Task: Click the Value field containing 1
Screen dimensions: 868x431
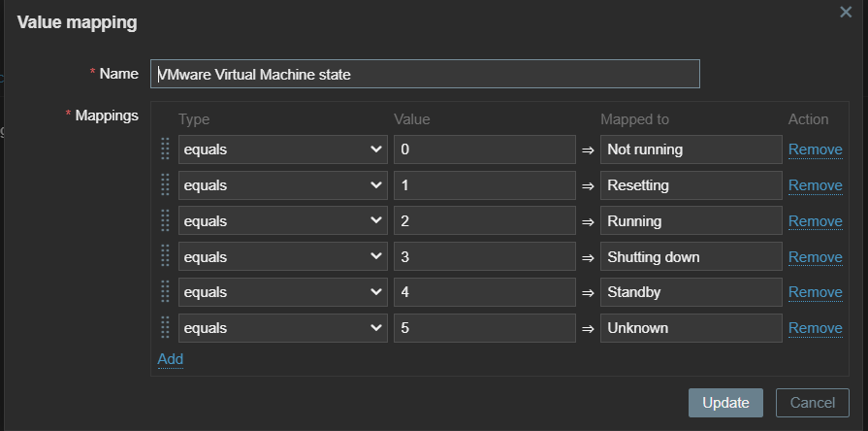Action: point(484,185)
